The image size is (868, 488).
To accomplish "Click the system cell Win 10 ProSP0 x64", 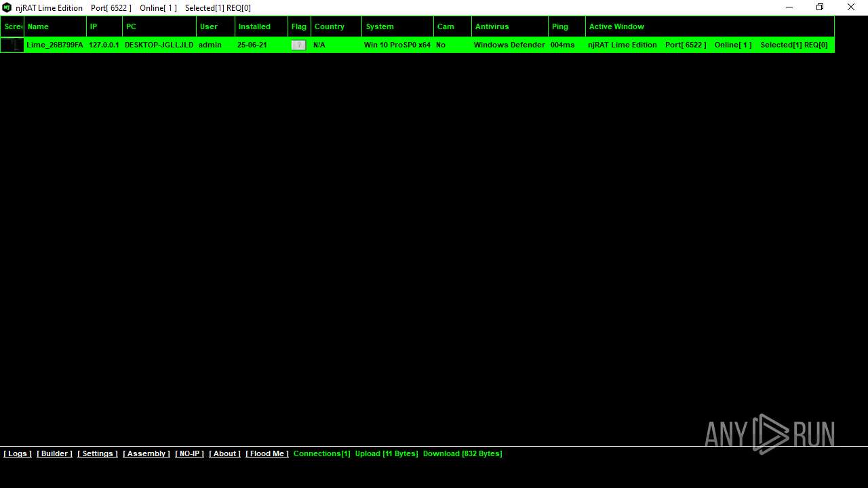I will pyautogui.click(x=397, y=45).
